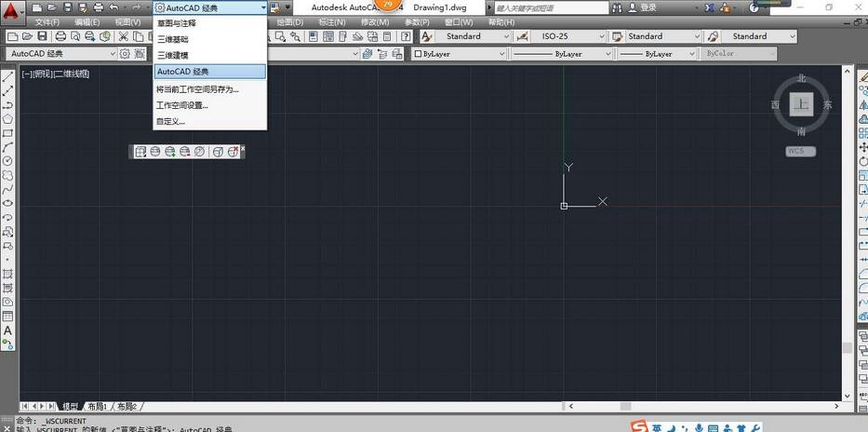Select the Spline tool
The height and width of the screenshot is (432, 868).
pyautogui.click(x=7, y=189)
